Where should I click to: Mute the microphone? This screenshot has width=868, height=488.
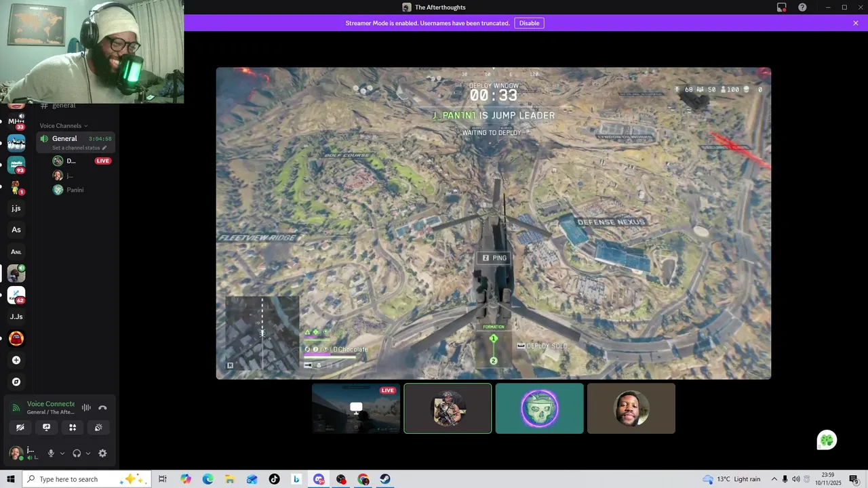point(51,453)
